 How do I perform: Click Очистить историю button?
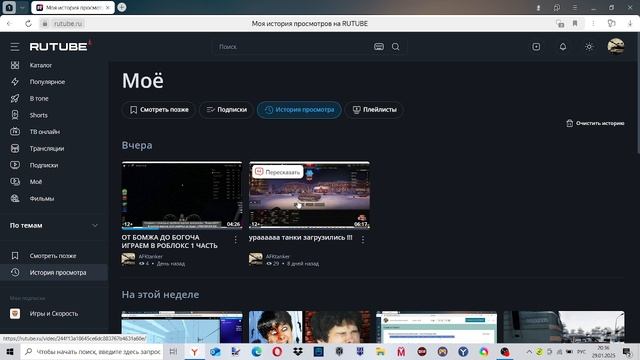point(595,123)
